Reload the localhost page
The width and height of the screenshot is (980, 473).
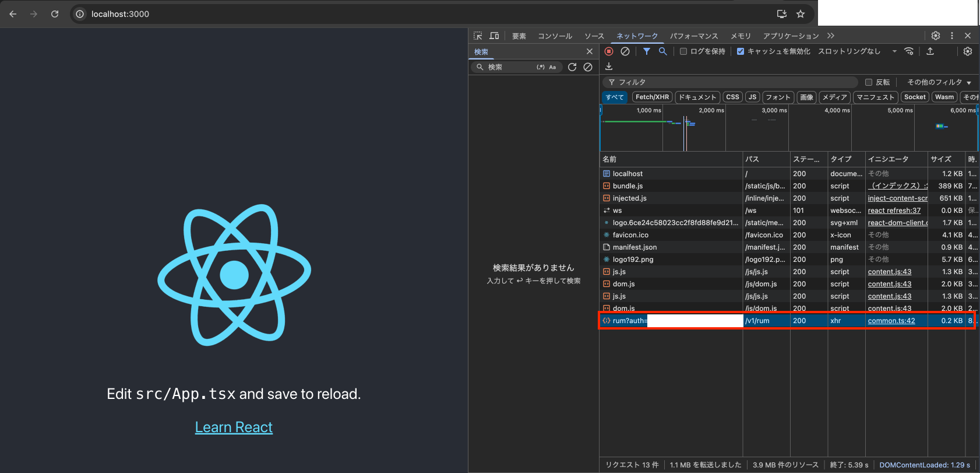click(55, 14)
